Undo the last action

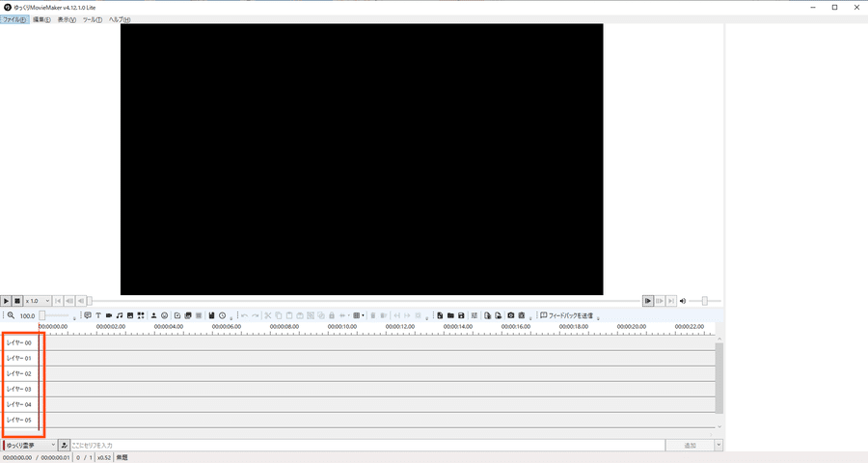[244, 315]
